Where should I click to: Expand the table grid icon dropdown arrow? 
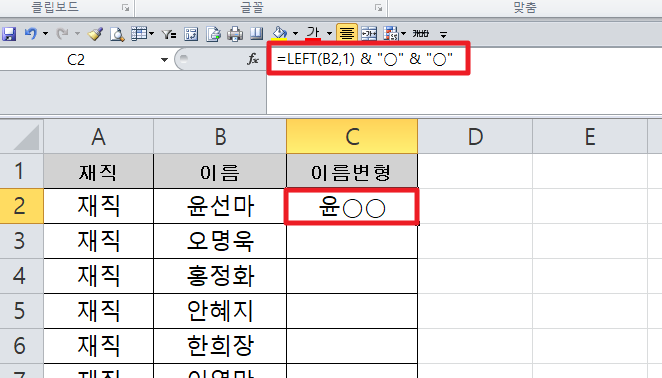151,34
